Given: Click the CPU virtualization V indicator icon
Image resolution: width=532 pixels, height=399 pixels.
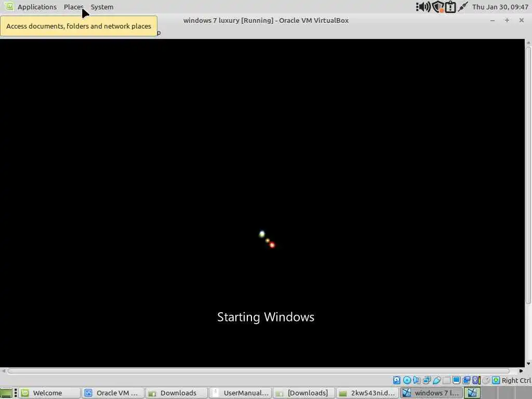Looking at the screenshot, I should (476, 380).
